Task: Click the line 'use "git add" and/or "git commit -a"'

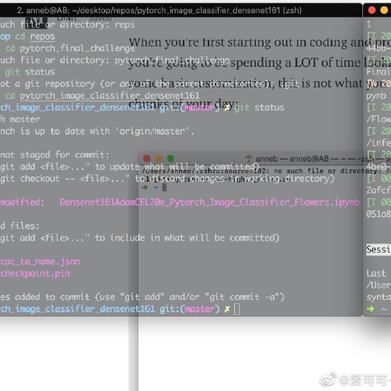Action: coord(192,297)
